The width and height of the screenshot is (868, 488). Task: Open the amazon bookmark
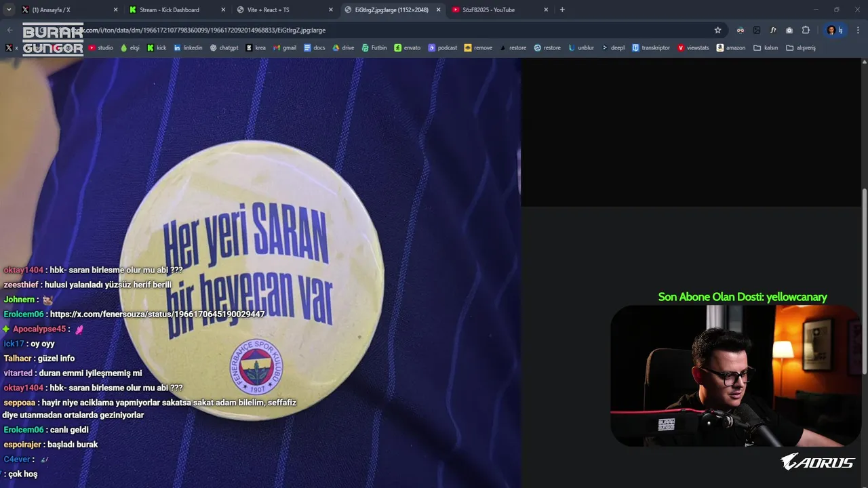731,48
